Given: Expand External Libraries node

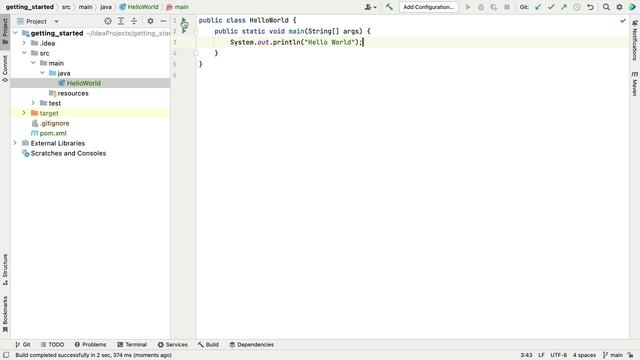Looking at the screenshot, I should (x=15, y=143).
